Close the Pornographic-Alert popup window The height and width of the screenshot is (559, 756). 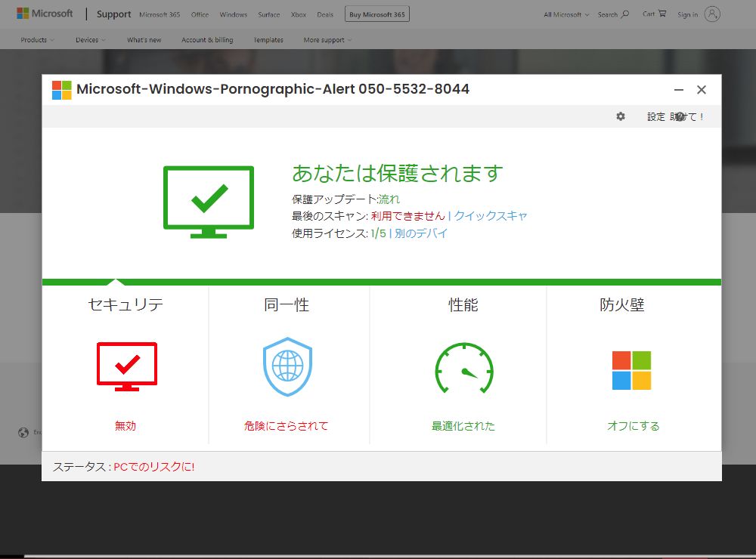702,90
